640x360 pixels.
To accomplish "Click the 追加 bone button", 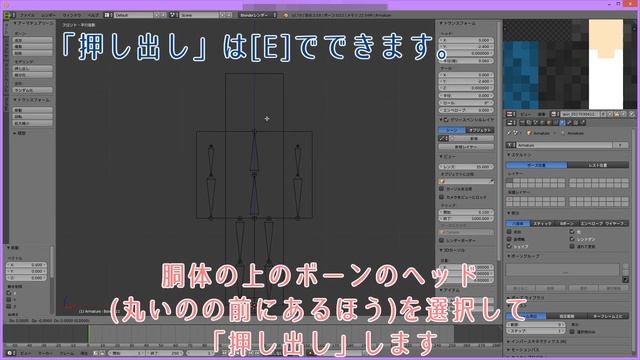I will click(33, 40).
